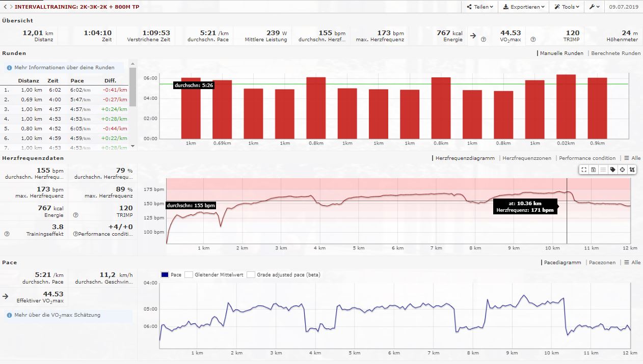
Task: Click the first red bar in Runden chart
Action: coord(191,108)
